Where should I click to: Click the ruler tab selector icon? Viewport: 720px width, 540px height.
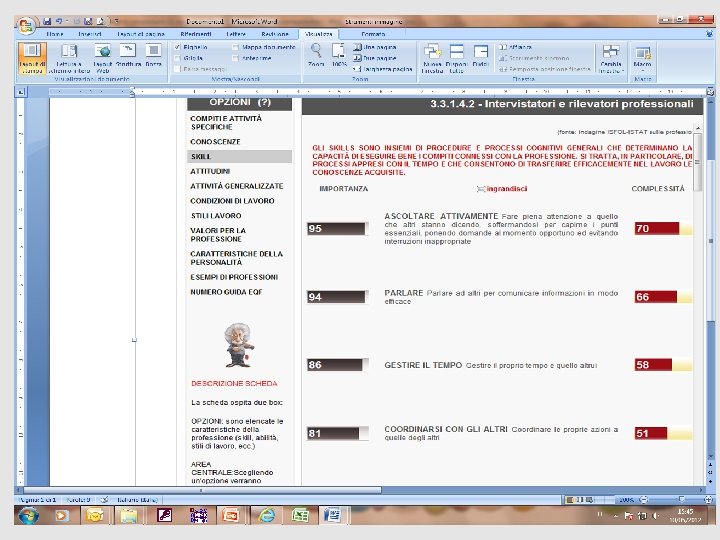(21, 92)
